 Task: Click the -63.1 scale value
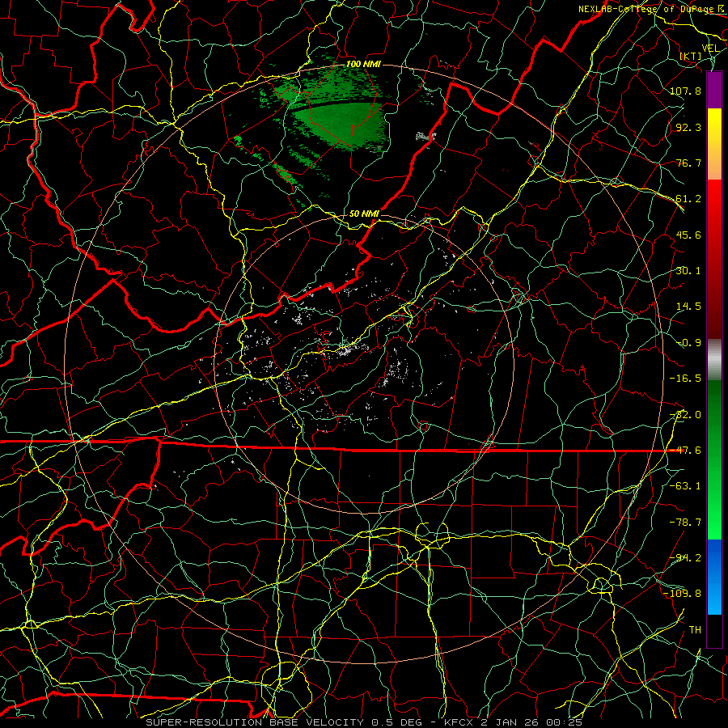coord(685,486)
